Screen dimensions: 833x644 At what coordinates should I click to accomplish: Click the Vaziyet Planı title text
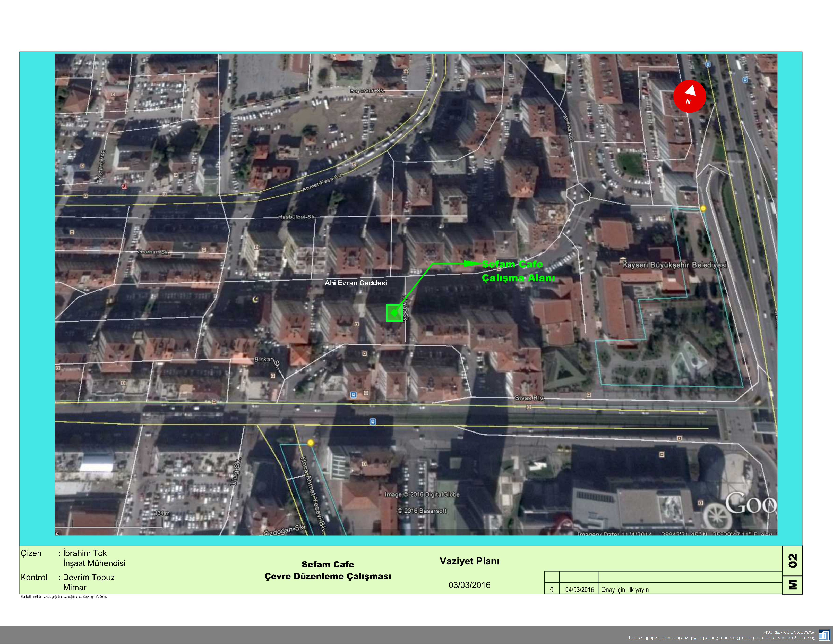pyautogui.click(x=469, y=561)
